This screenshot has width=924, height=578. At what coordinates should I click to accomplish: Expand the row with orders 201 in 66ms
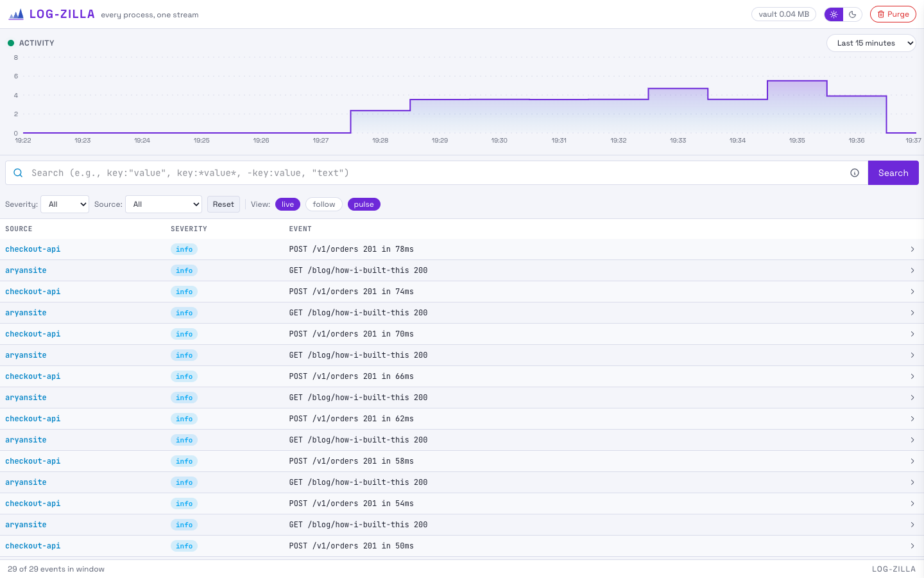912,376
